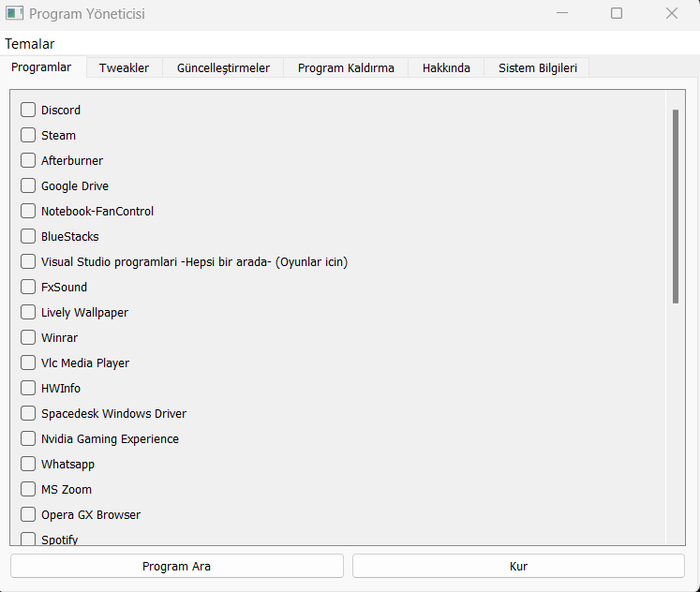This screenshot has width=700, height=592.
Task: Open the Temalar menu
Action: pyautogui.click(x=29, y=44)
